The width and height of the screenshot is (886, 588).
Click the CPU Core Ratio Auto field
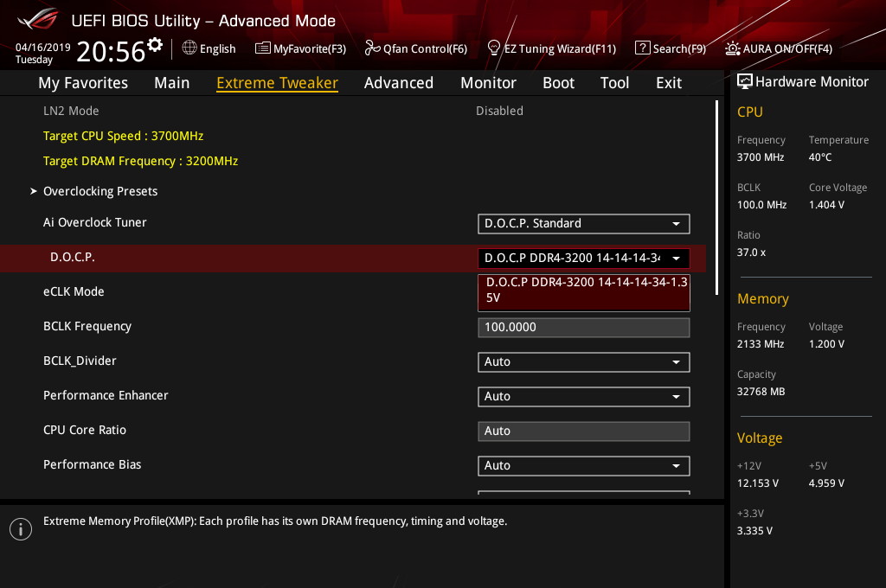coord(584,431)
